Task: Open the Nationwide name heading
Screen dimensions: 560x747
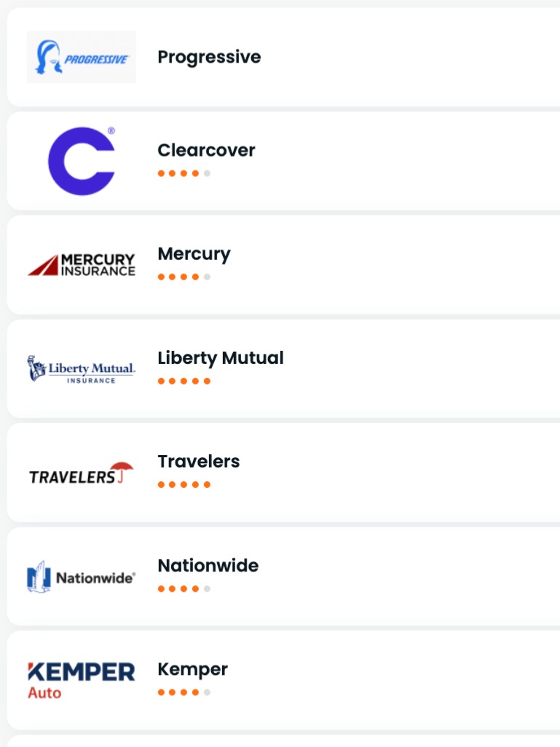Action: (208, 566)
